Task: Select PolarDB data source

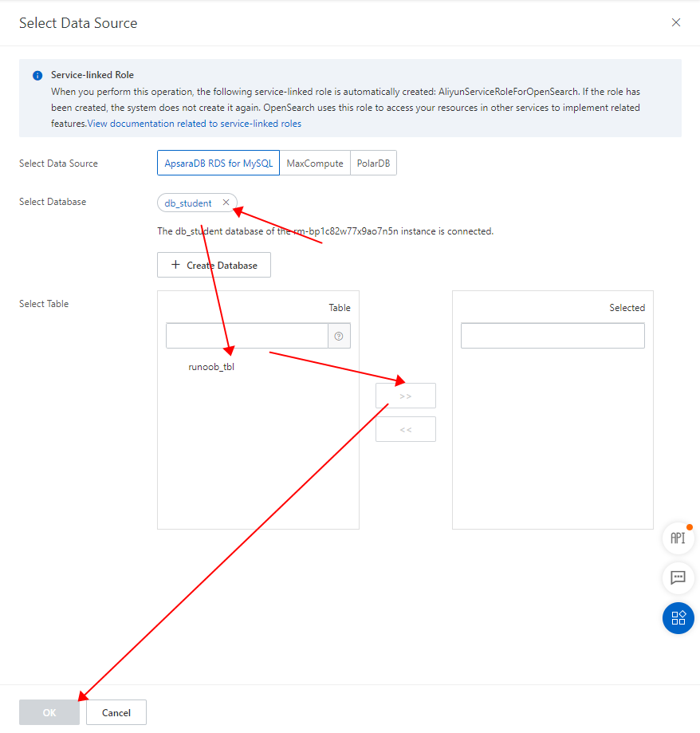Action: click(373, 163)
